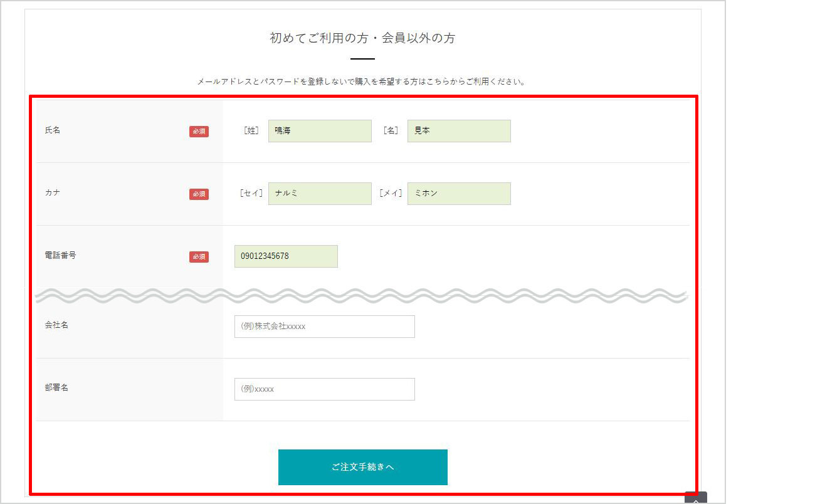Select the メイ field showing ミホン
Viewport: 815px width, 504px height.
(459, 194)
